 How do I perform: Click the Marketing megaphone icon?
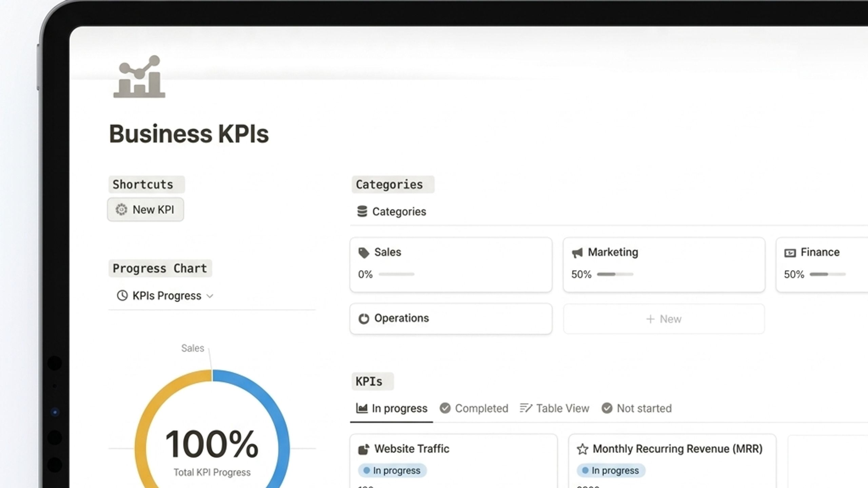[577, 253]
